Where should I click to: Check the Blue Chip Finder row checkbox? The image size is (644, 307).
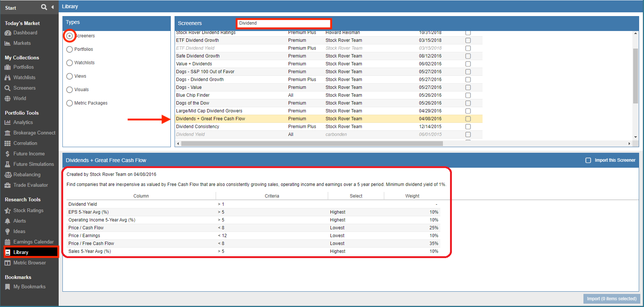tap(468, 95)
